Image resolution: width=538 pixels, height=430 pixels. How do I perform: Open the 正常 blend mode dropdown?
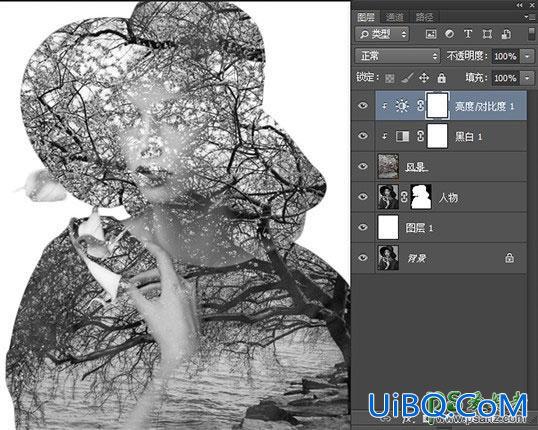click(x=397, y=56)
